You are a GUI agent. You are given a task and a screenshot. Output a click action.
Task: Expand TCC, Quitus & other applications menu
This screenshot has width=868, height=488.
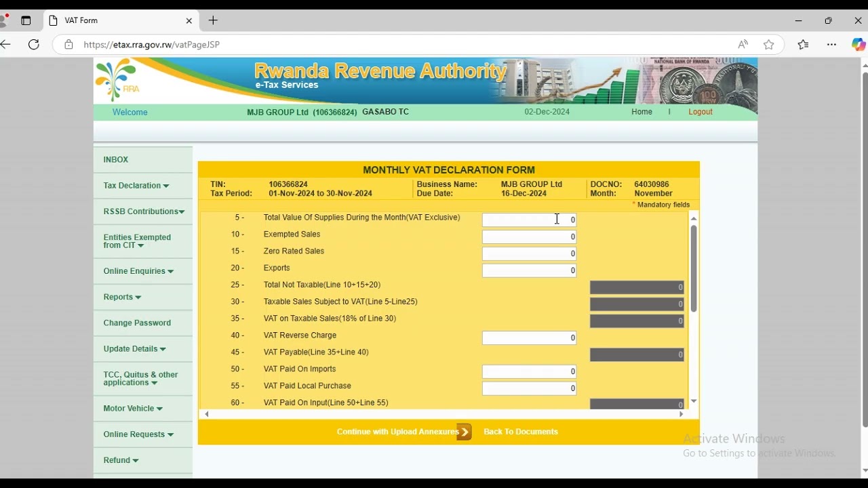point(143,379)
